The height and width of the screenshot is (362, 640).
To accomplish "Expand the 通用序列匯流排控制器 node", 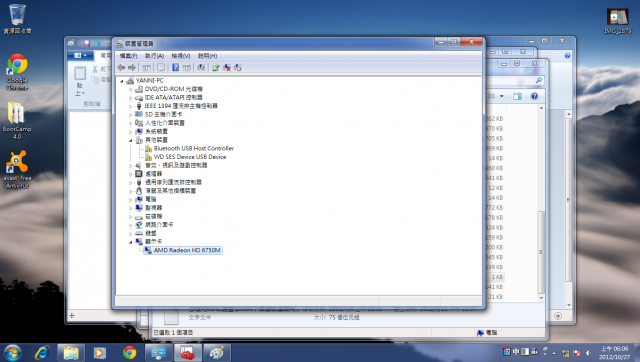I will click(131, 183).
